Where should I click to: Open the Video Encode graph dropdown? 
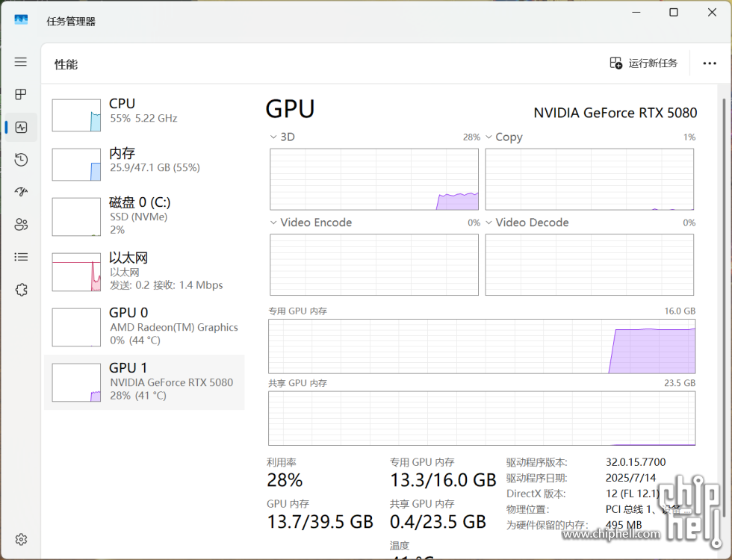pos(273,223)
